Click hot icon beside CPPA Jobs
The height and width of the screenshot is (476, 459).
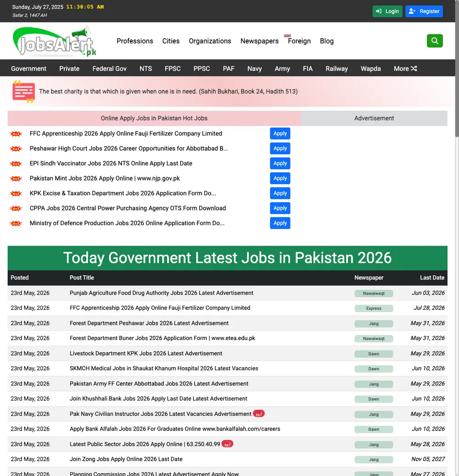[x=16, y=208]
